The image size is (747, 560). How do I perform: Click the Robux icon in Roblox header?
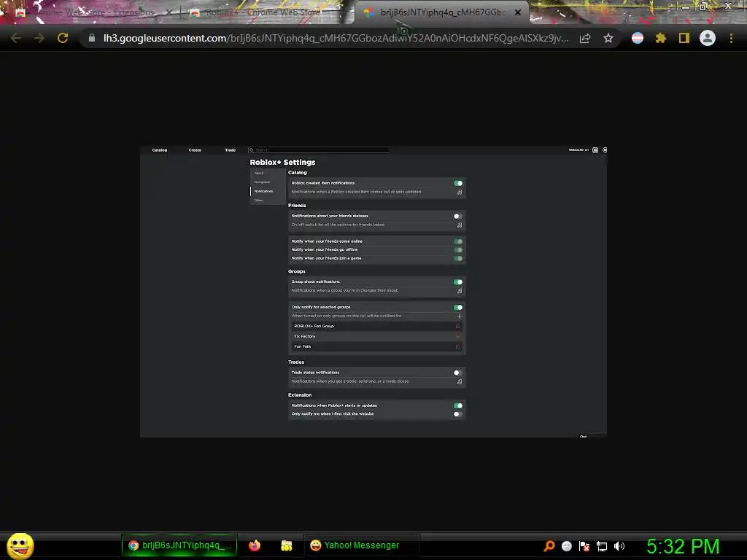click(x=595, y=150)
